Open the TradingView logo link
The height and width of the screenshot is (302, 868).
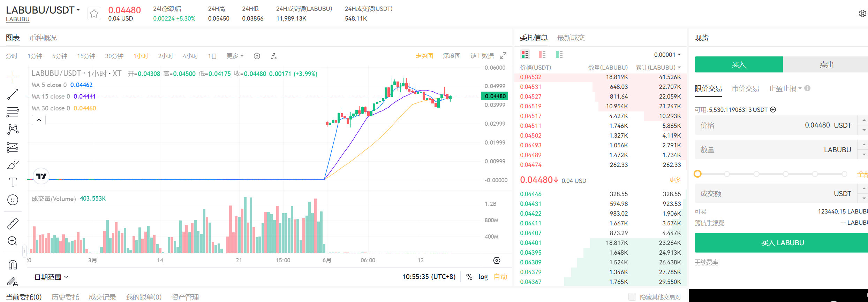[41, 176]
